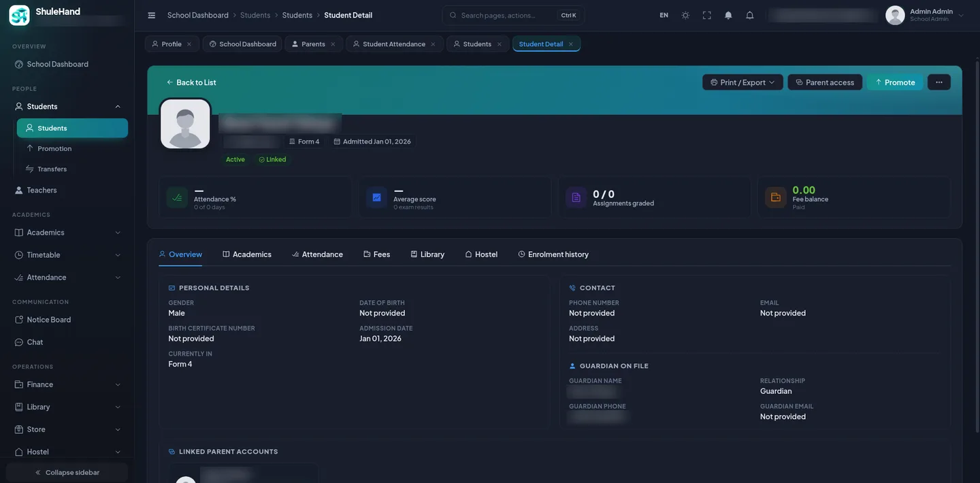This screenshot has height=483, width=980.
Task: Switch to the Academics detail tab
Action: click(x=247, y=254)
